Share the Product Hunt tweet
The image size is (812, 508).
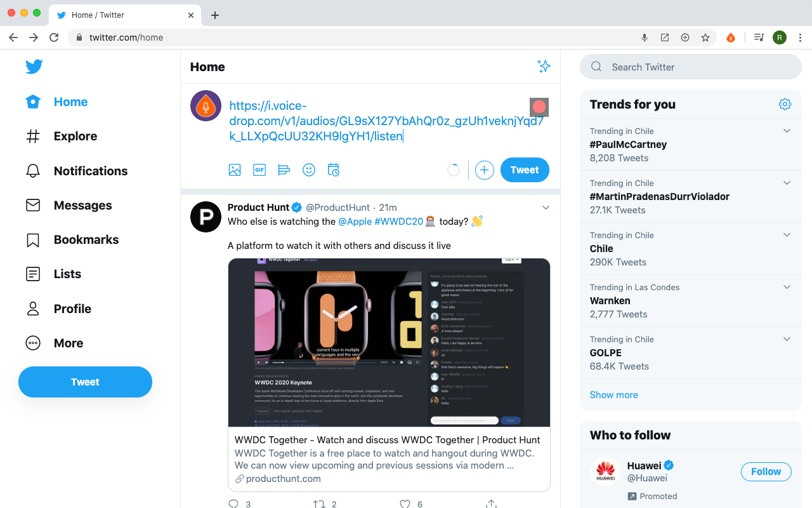pos(491,504)
